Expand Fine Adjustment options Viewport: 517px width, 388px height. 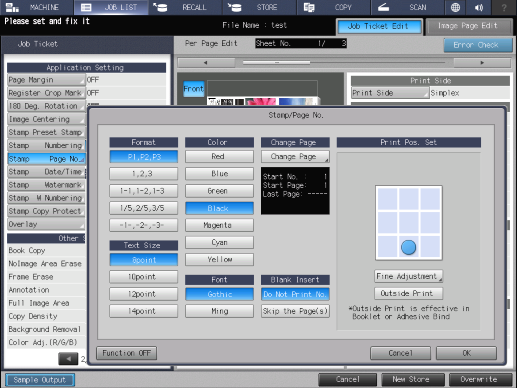(x=409, y=276)
